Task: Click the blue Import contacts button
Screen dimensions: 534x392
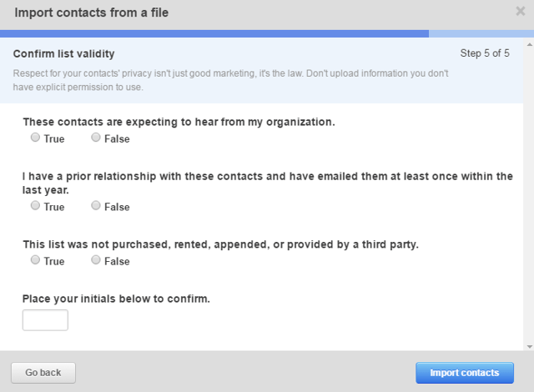Action: (465, 373)
